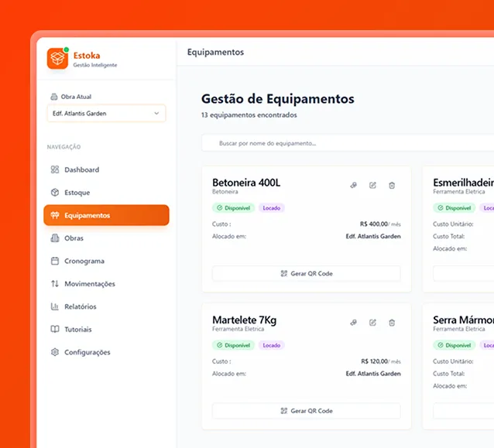Delete Betoneira 400L using trash icon
The width and height of the screenshot is (494, 448).
(392, 185)
